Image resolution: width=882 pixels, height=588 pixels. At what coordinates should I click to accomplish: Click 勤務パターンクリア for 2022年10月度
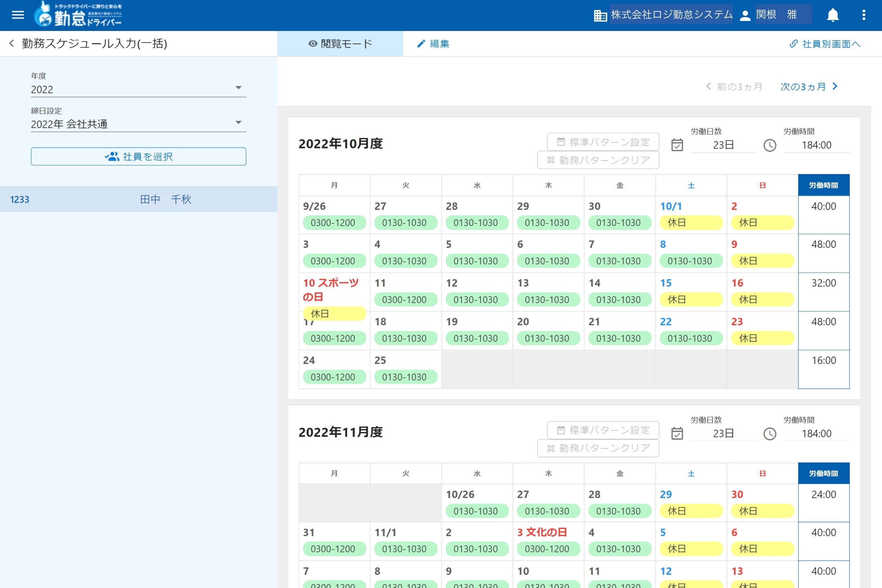coord(598,160)
